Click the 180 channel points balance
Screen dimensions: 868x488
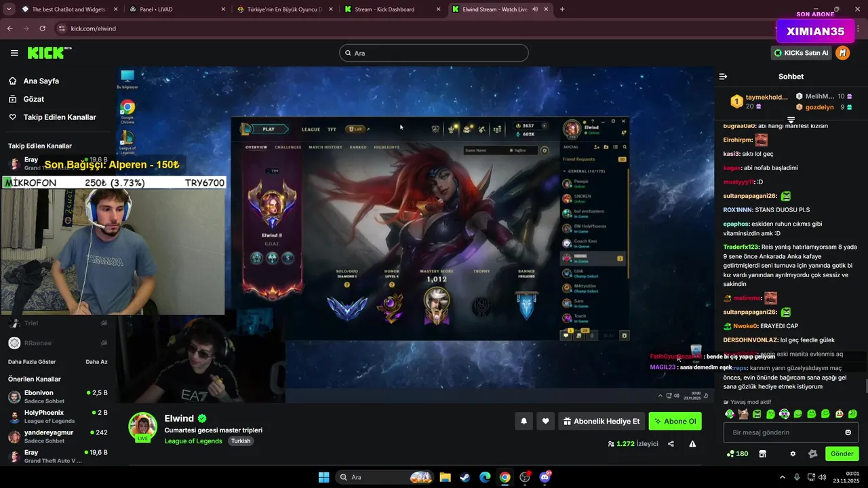[737, 453]
